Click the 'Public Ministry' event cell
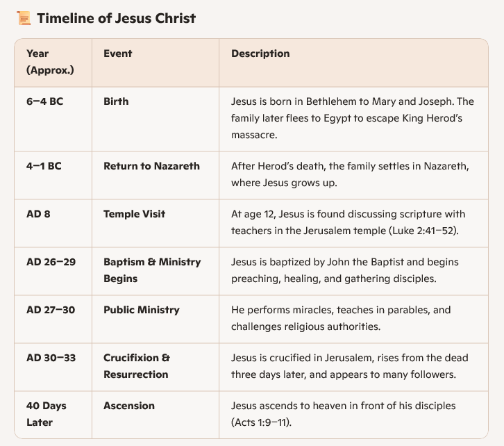 pyautogui.click(x=142, y=310)
